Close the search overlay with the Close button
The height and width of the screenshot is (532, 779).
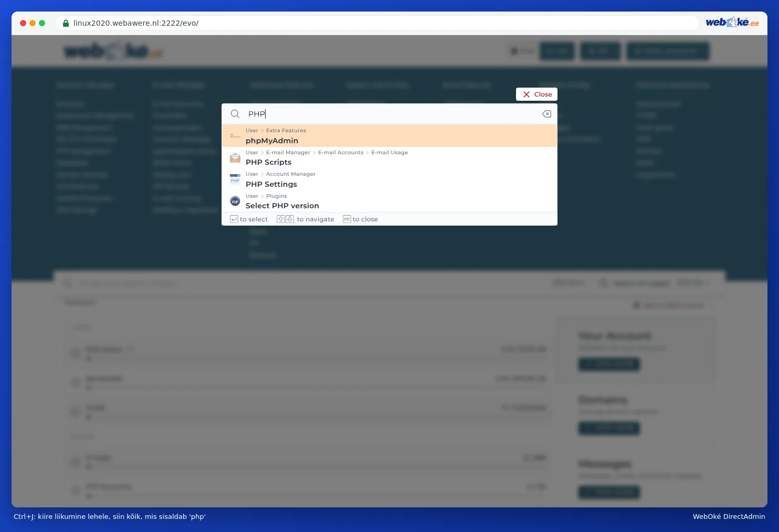[x=536, y=94]
